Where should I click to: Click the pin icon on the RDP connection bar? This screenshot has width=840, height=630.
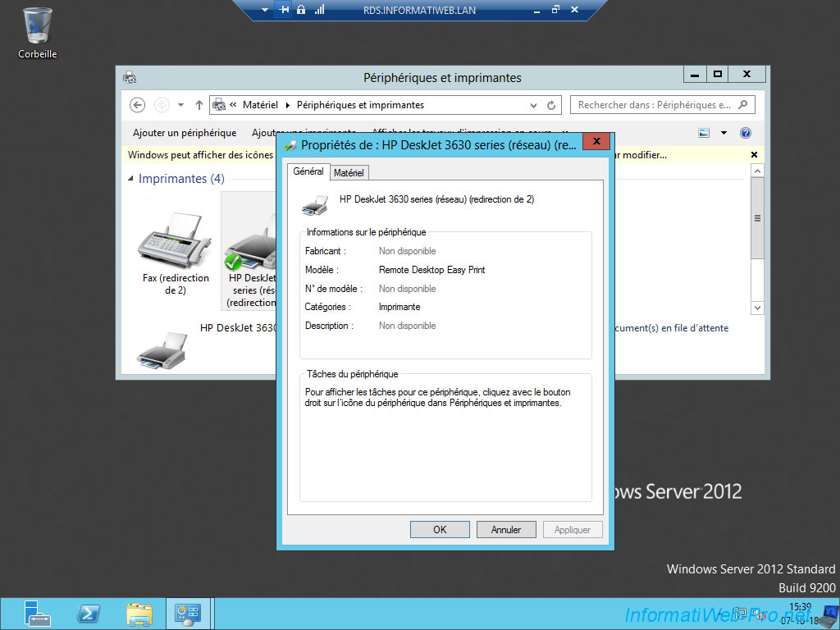[x=284, y=10]
